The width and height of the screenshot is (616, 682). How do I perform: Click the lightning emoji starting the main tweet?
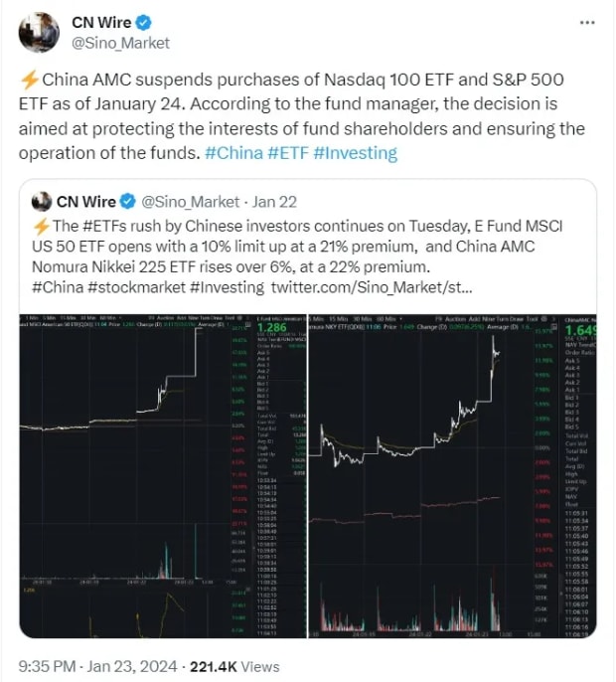(x=28, y=82)
